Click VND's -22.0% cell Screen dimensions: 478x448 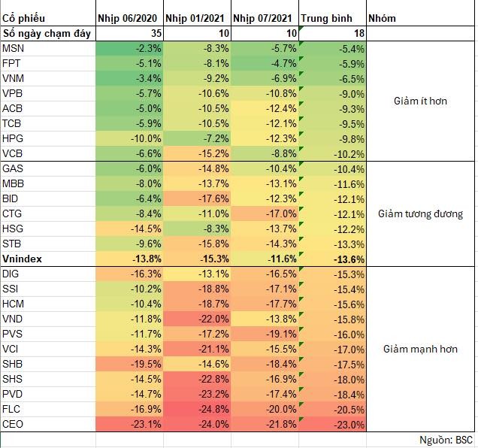pos(198,319)
